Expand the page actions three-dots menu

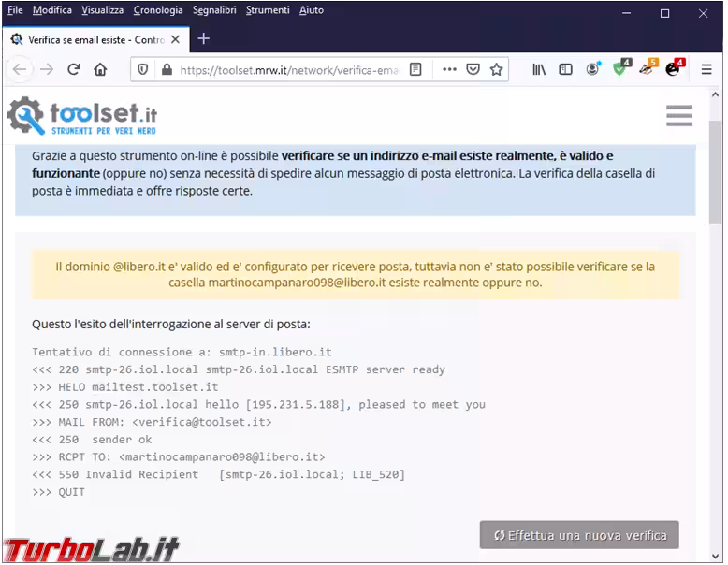pos(449,69)
